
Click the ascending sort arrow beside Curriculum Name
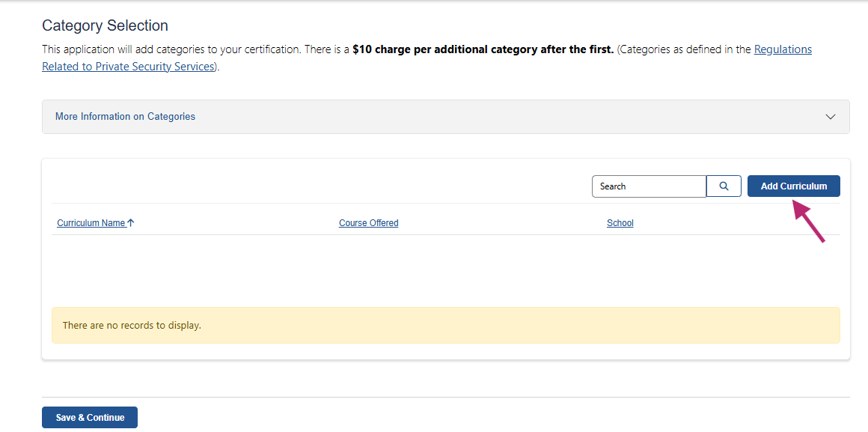(131, 223)
